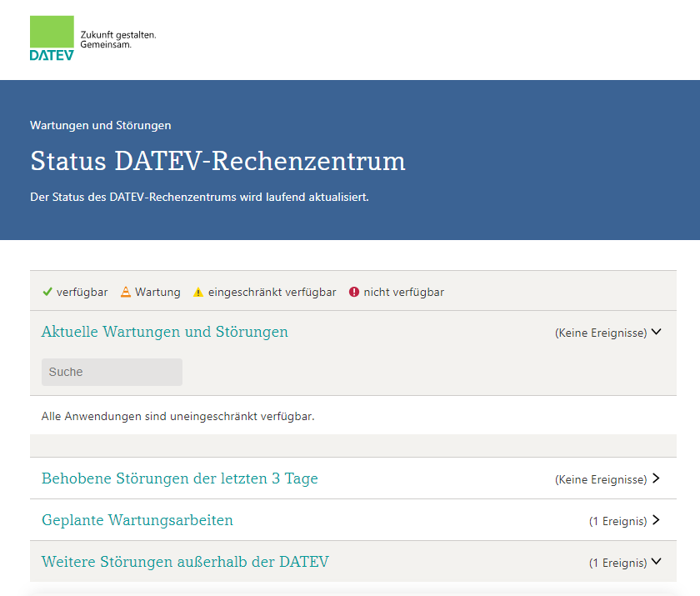Click the orange cone 'Wartung' icon
Image resolution: width=700 pixels, height=596 pixels.
(126, 292)
